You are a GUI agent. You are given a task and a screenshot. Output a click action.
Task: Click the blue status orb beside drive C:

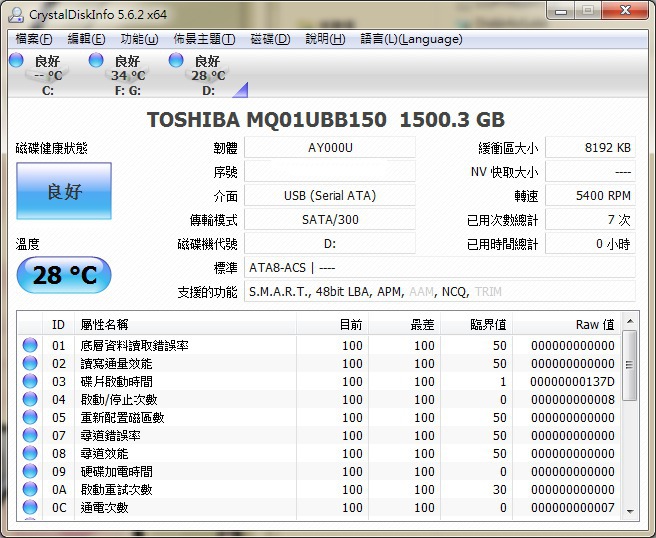click(x=16, y=60)
